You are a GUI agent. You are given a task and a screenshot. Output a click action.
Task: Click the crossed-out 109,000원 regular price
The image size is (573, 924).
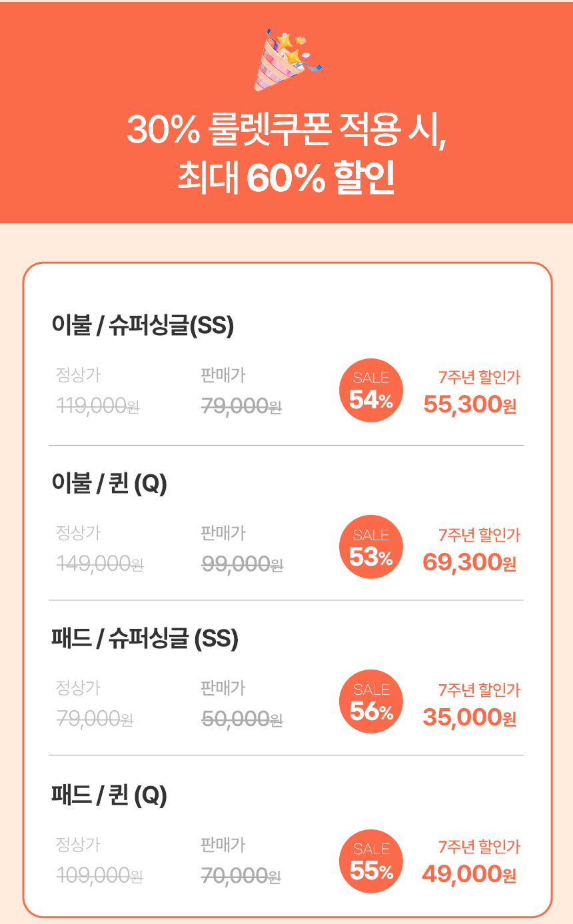point(100,875)
